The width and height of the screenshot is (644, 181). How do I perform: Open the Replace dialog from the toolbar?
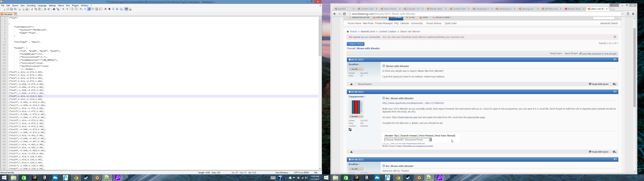tap(58, 9)
